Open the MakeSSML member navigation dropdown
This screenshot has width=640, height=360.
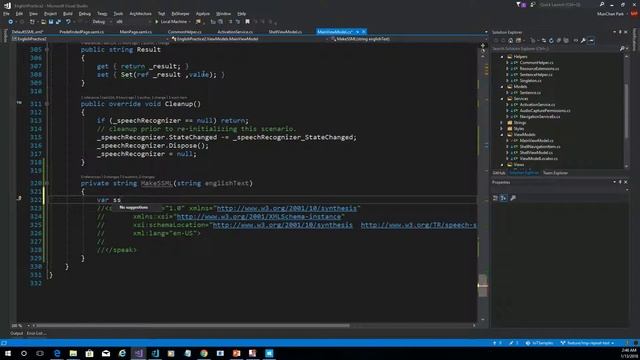[408, 39]
